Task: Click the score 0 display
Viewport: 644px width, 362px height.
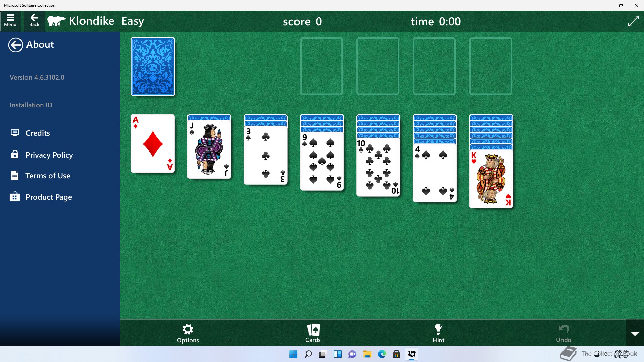Action: point(302,22)
